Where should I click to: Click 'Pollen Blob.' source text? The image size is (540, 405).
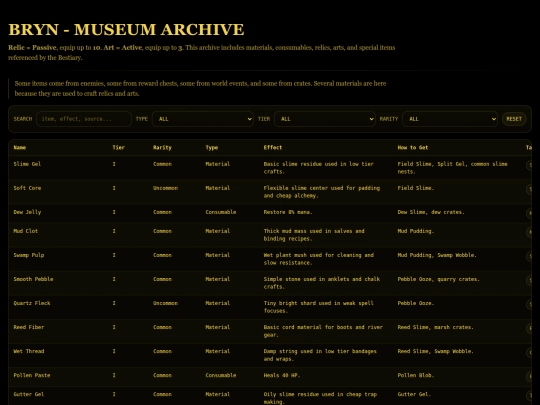pyautogui.click(x=416, y=375)
